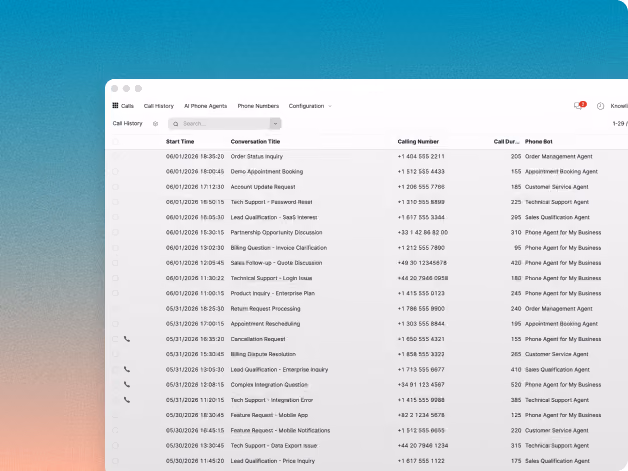628x471 pixels.
Task: Focus the Search input field
Action: [224, 124]
